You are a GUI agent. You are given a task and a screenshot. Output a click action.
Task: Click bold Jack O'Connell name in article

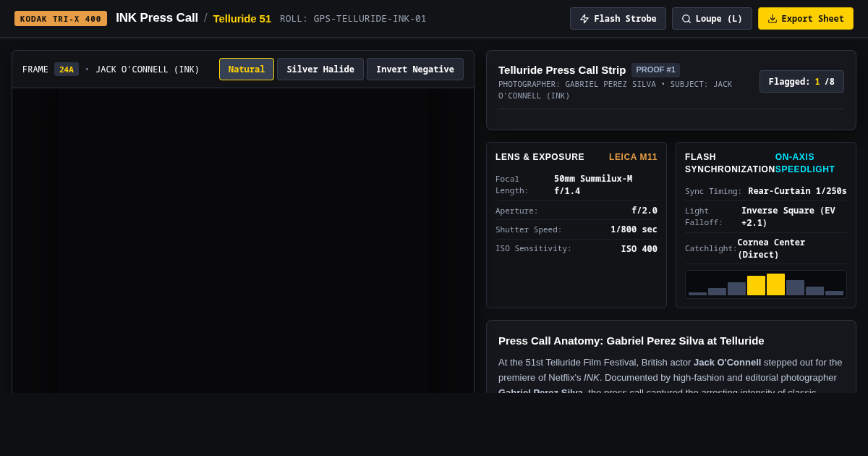(727, 362)
